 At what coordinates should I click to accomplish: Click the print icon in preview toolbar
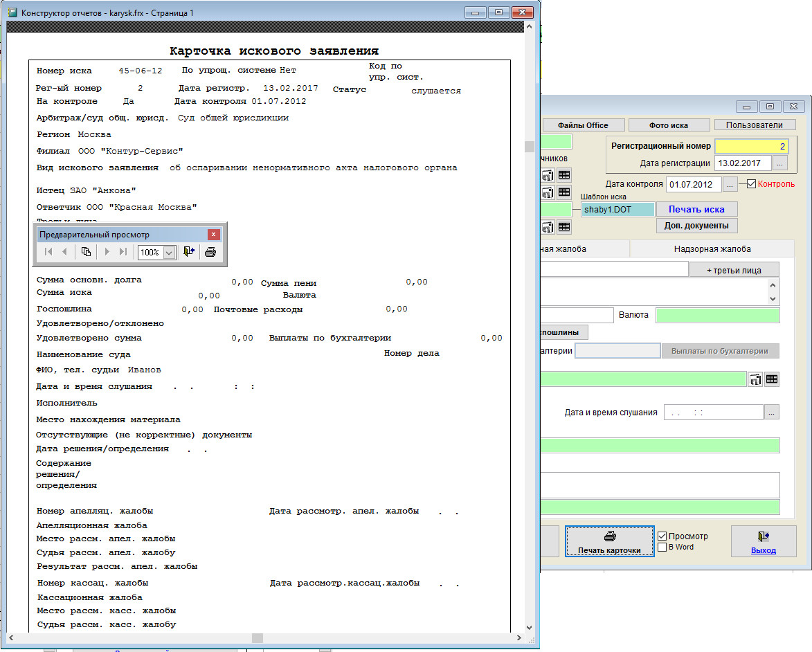pos(210,252)
